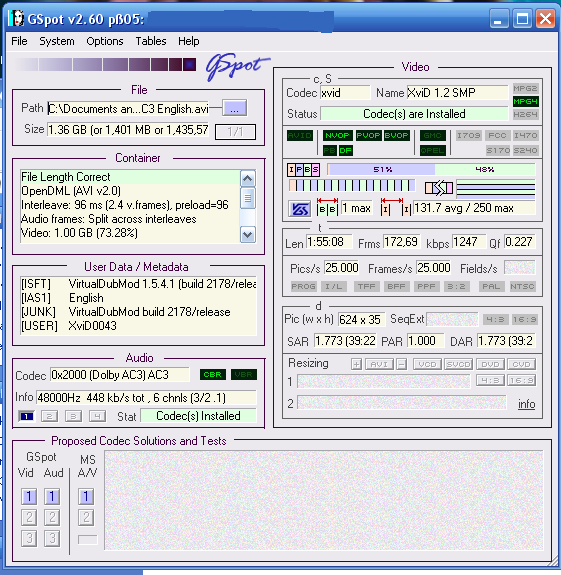Image resolution: width=561 pixels, height=575 pixels.
Task: Open the Help menu
Action: [188, 41]
